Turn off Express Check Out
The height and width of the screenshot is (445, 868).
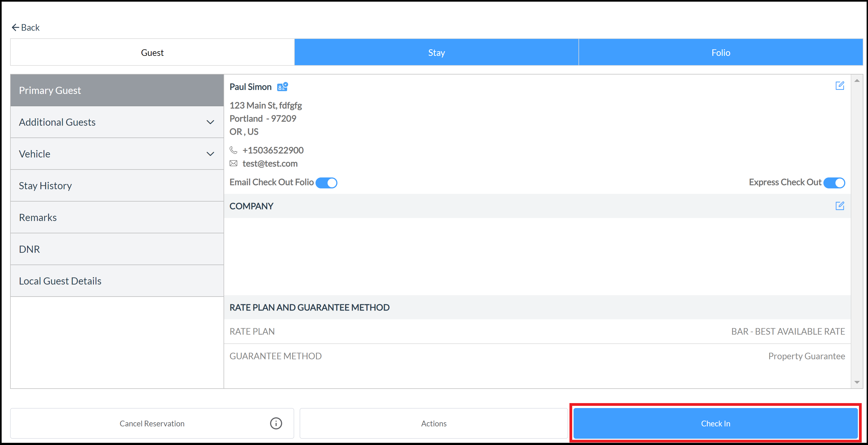(835, 182)
